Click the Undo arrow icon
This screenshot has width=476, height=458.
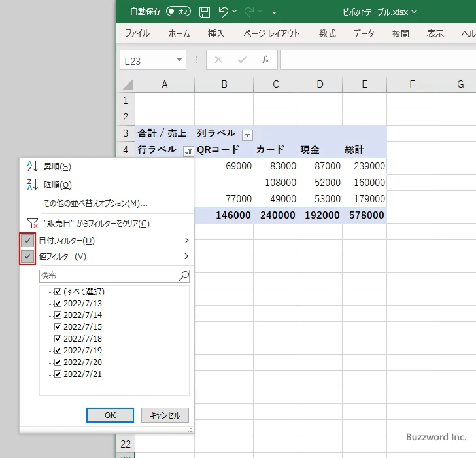coord(223,12)
